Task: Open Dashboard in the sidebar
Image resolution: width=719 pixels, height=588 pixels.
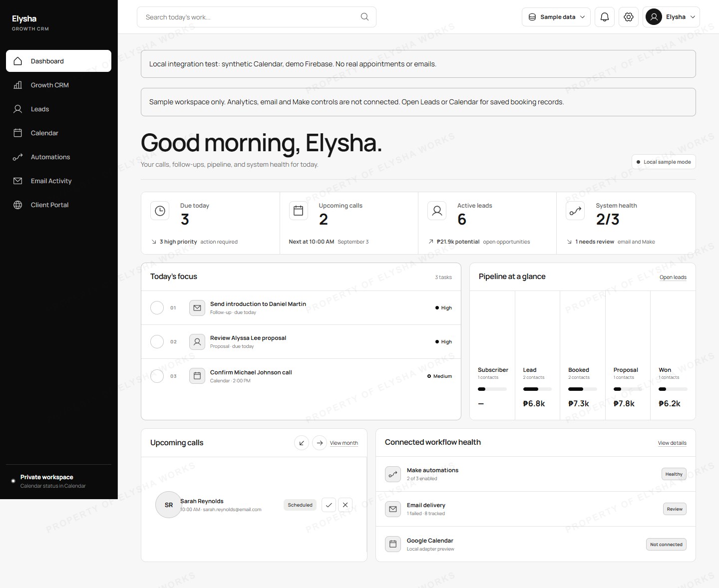Action: click(58, 61)
